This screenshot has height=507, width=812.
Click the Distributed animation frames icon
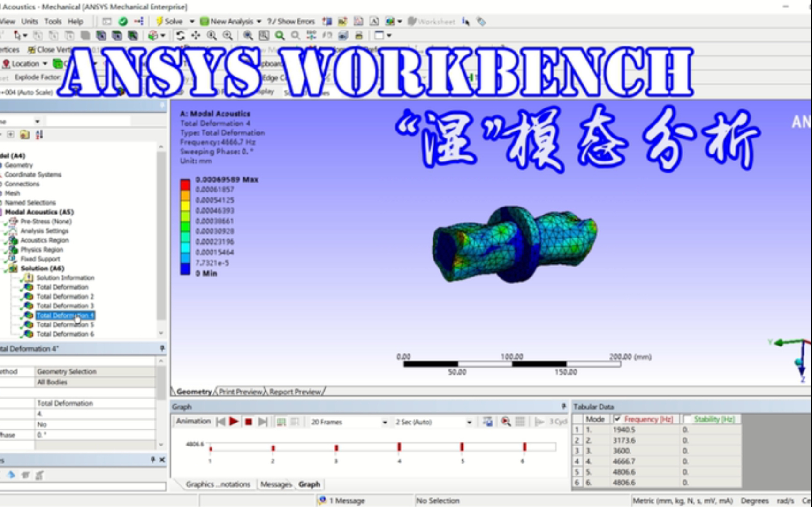coord(281,422)
